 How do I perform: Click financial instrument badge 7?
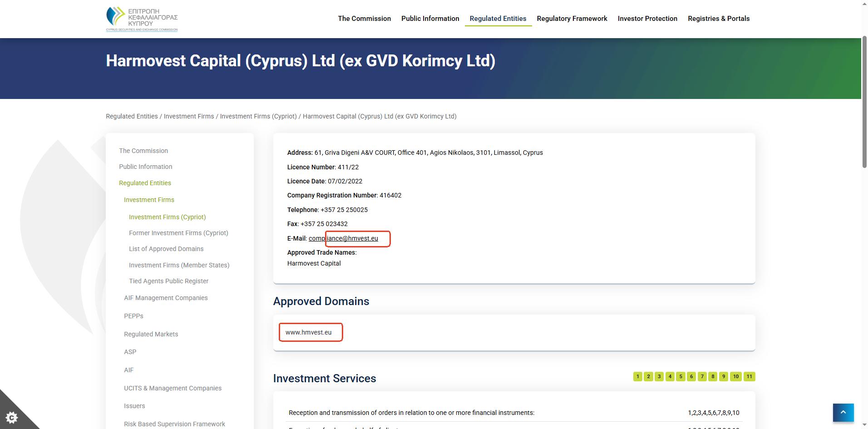[702, 376]
